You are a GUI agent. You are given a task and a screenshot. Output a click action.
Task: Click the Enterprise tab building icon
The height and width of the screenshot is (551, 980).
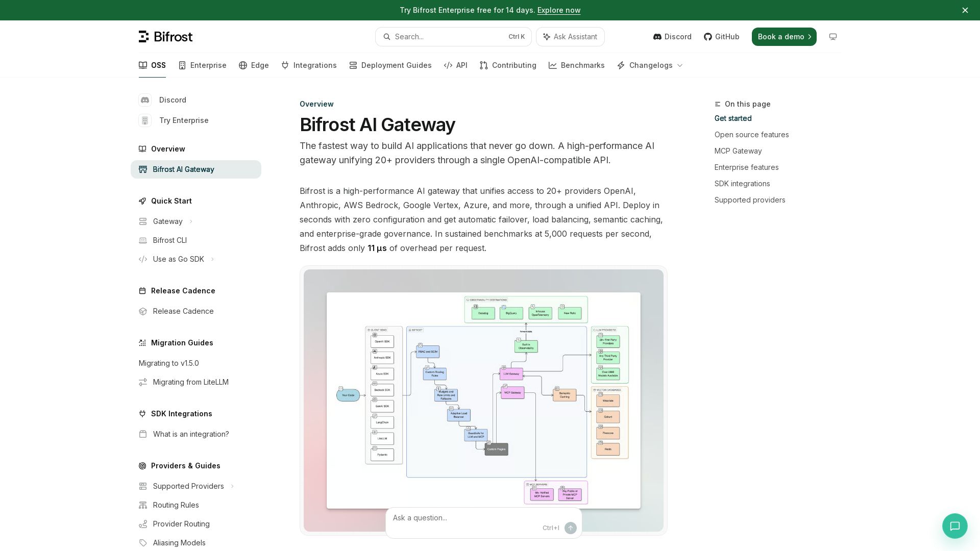click(182, 65)
